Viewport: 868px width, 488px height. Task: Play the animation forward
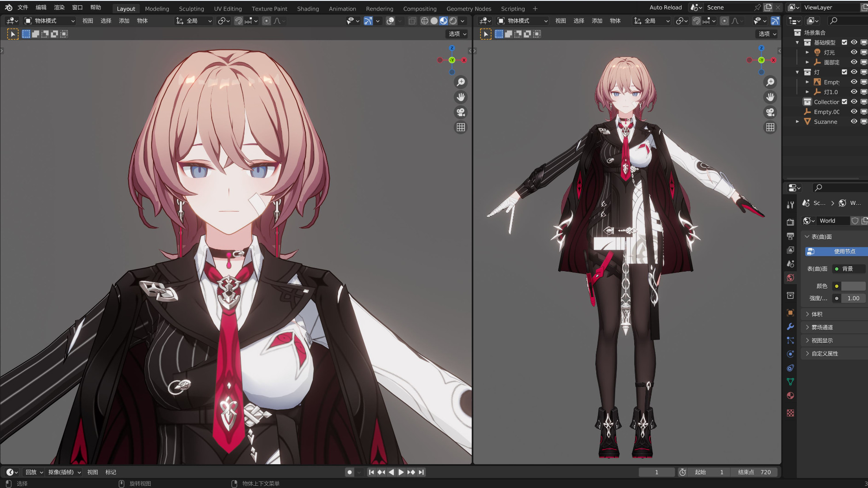coord(401,472)
